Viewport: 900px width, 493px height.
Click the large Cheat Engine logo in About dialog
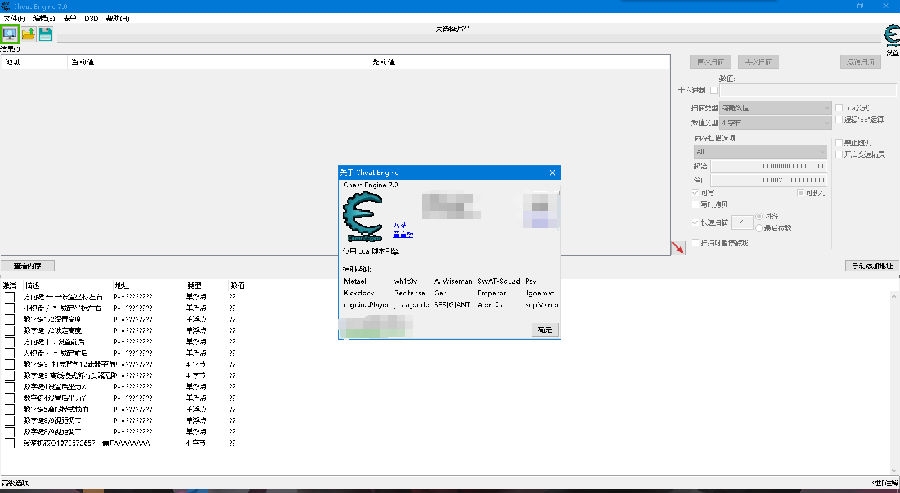click(363, 217)
